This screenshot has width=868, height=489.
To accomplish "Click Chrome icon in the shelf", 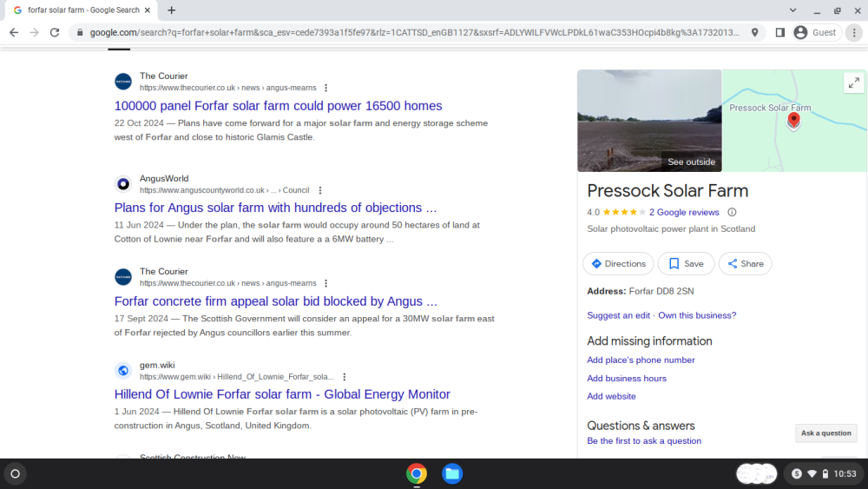I will click(x=417, y=473).
